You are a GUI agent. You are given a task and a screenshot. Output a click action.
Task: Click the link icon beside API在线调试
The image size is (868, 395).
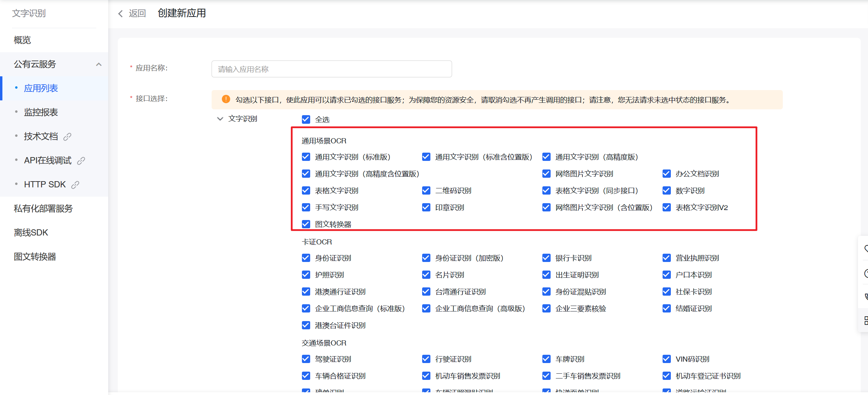point(81,160)
